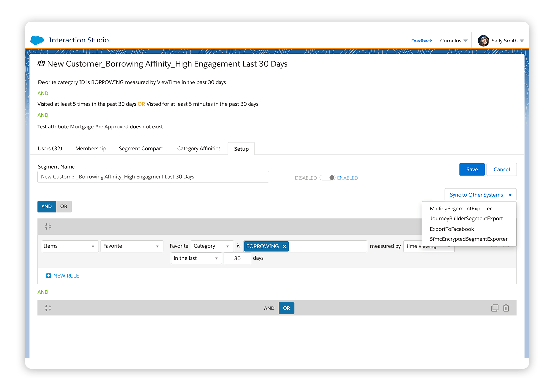Image resolution: width=557 pixels, height=392 pixels.
Task: Switch second group to OR
Action: click(286, 308)
